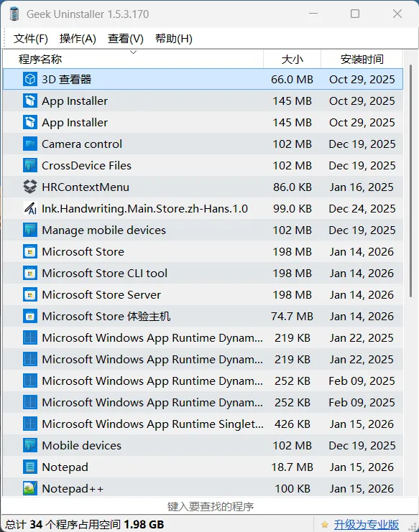Sort by the 安装时间 column header
This screenshot has width=419, height=532.
coord(362,59)
